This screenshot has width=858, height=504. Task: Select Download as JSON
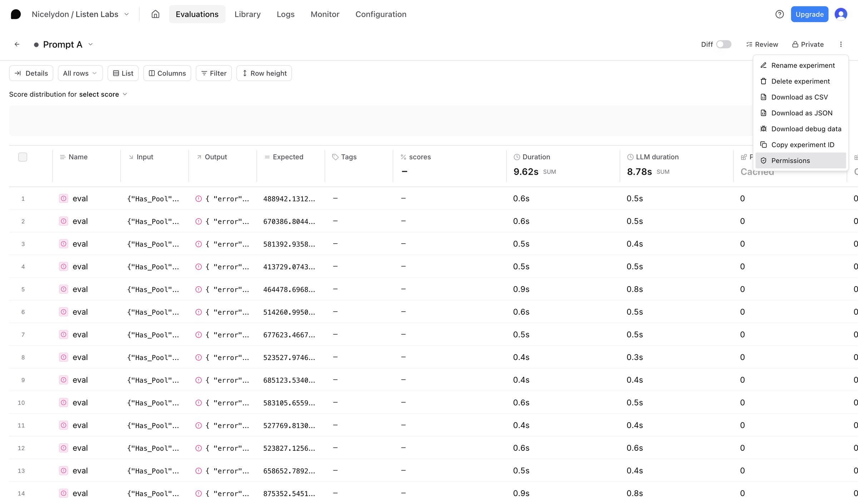pyautogui.click(x=800, y=113)
